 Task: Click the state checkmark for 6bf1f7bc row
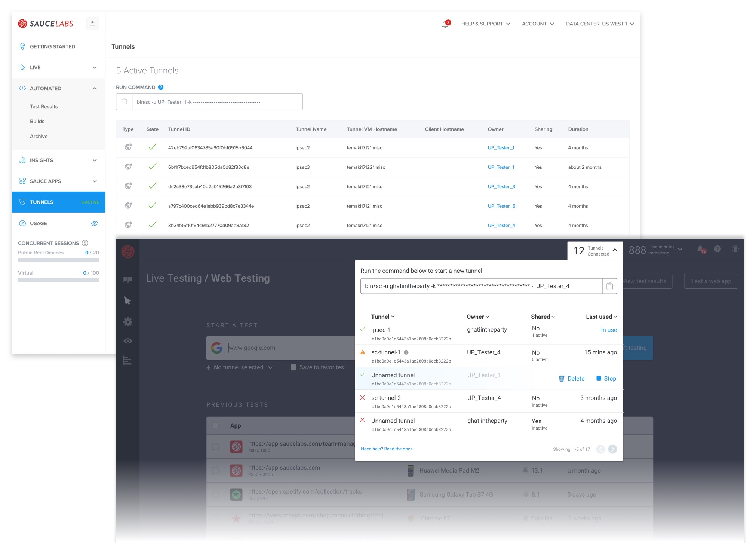pyautogui.click(x=152, y=167)
